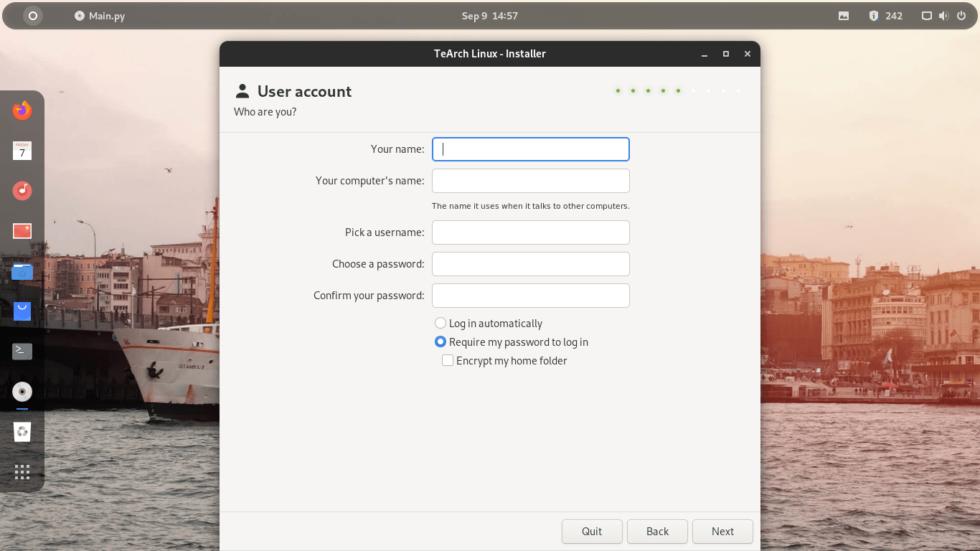Viewport: 980px width, 551px height.
Task: Show all applications grid
Action: pyautogui.click(x=22, y=472)
